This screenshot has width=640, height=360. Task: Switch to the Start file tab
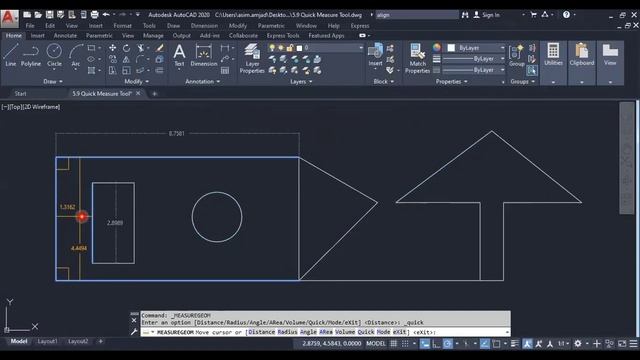tap(20, 93)
